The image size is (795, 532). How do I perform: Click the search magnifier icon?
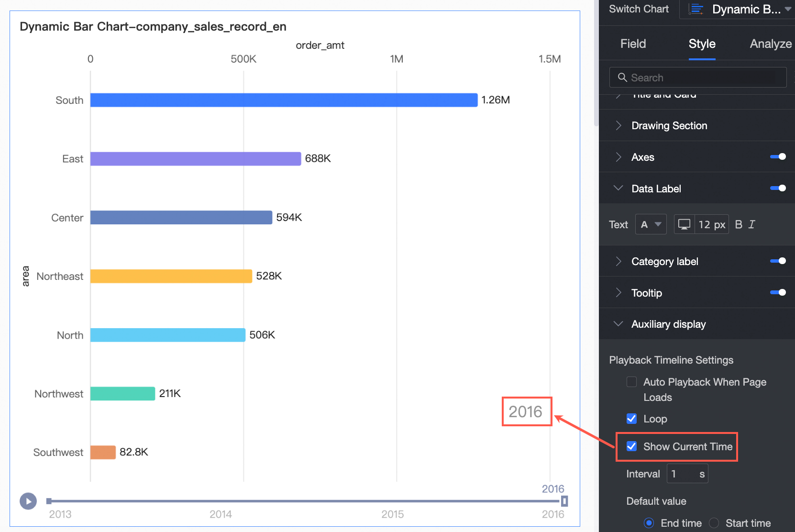pos(622,78)
